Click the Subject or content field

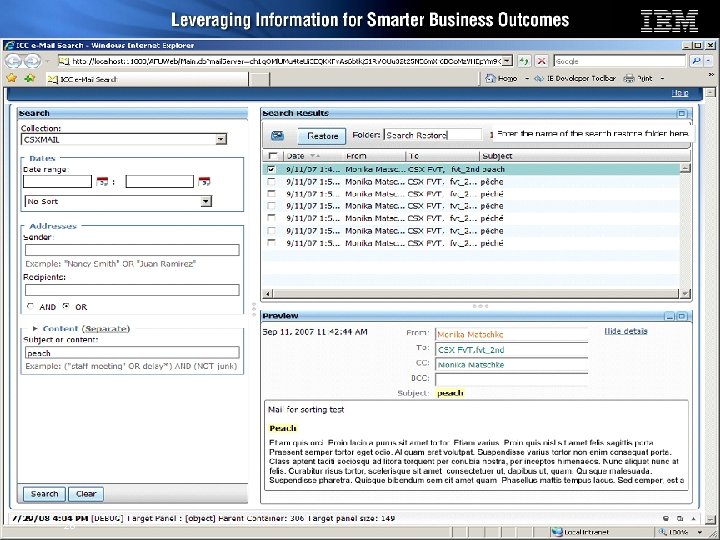tap(132, 353)
